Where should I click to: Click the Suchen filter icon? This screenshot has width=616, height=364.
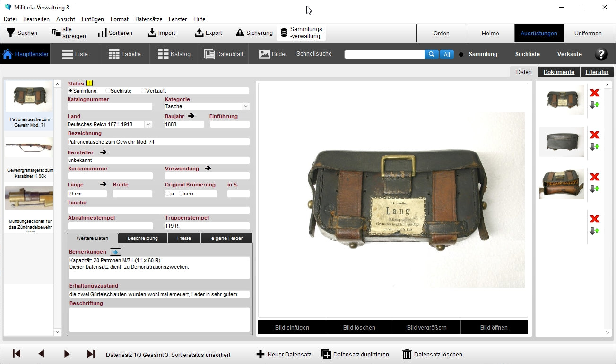pos(10,33)
